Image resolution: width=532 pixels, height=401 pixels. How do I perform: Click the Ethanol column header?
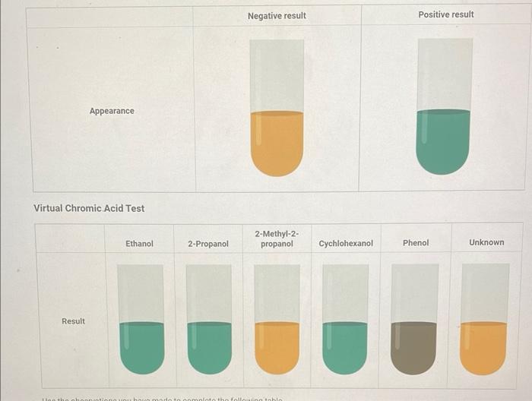139,244
